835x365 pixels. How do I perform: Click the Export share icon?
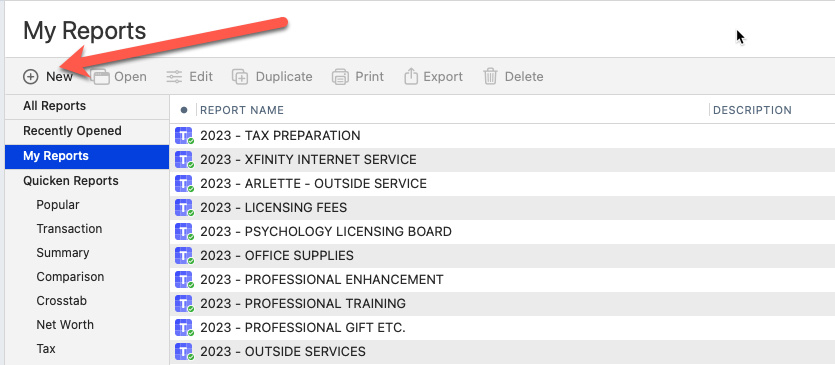pos(411,76)
